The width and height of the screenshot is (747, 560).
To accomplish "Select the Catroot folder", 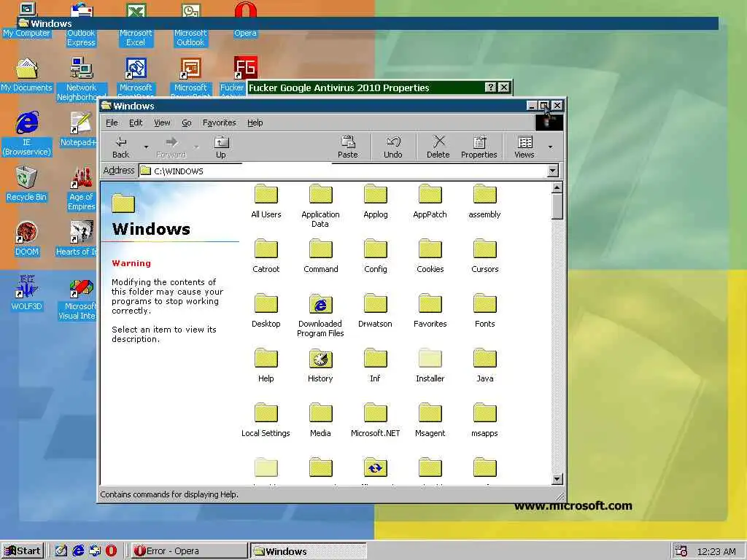I will tap(266, 256).
